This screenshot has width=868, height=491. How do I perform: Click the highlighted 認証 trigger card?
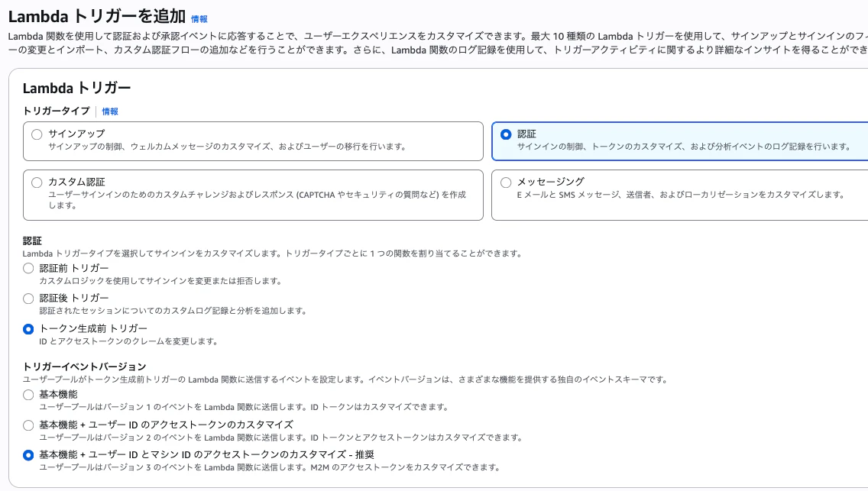tap(680, 140)
